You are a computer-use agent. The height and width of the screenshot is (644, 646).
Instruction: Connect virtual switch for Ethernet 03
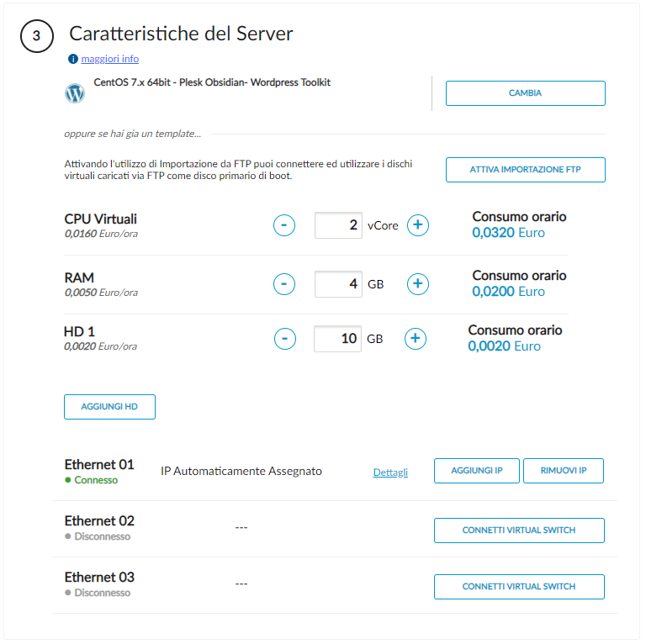pyautogui.click(x=518, y=587)
